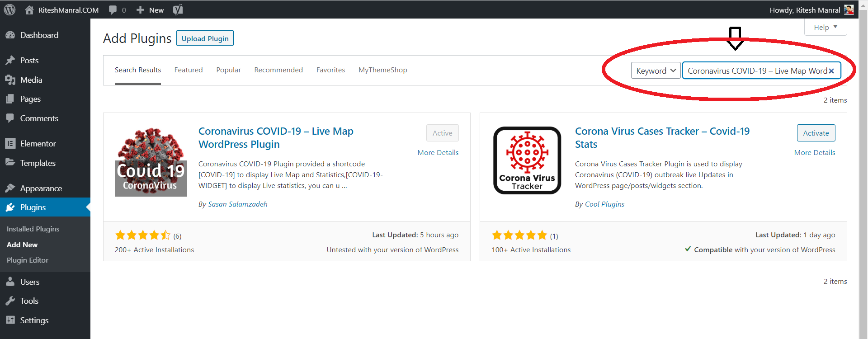868x339 pixels.
Task: Open Coronavirus COVID-19 Live Map plugin title
Action: [276, 137]
